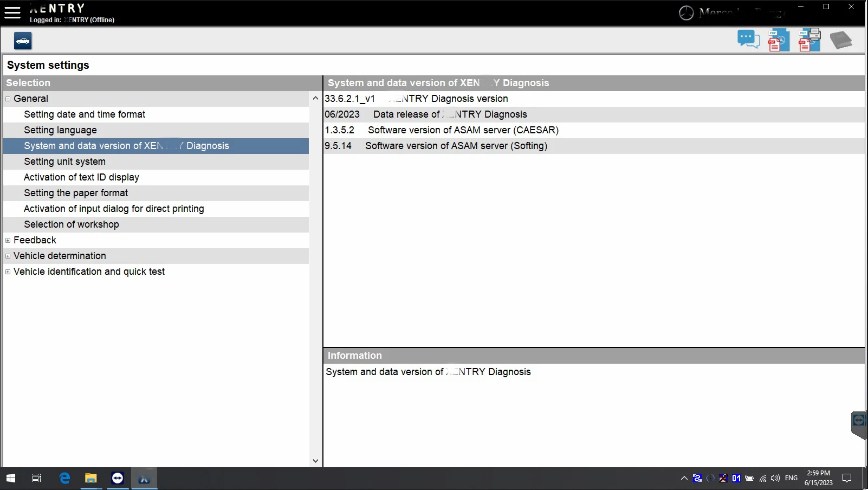This screenshot has height=490, width=868.
Task: Select the Vehicle determination label
Action: [60, 256]
